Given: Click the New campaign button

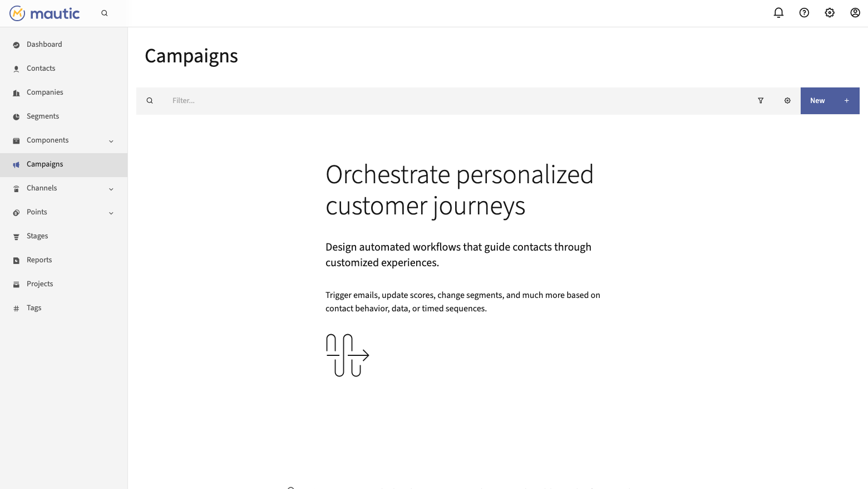Looking at the screenshot, I should click(x=830, y=101).
